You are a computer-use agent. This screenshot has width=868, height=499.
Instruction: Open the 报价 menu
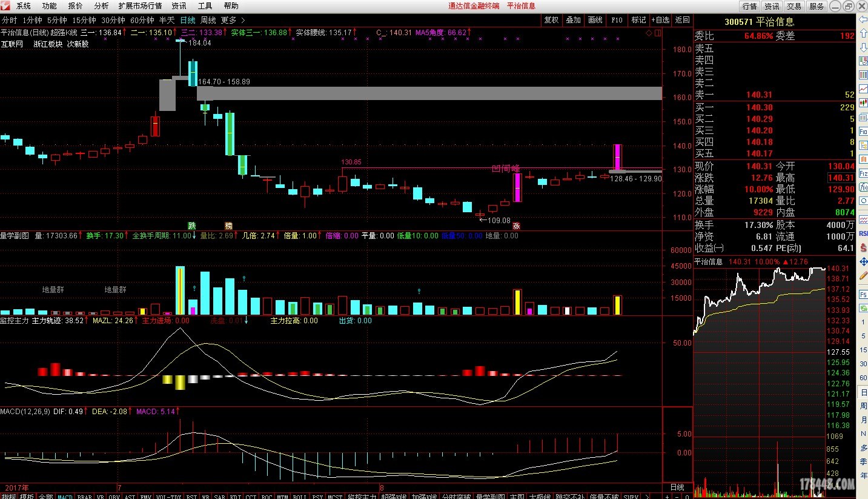(76, 5)
